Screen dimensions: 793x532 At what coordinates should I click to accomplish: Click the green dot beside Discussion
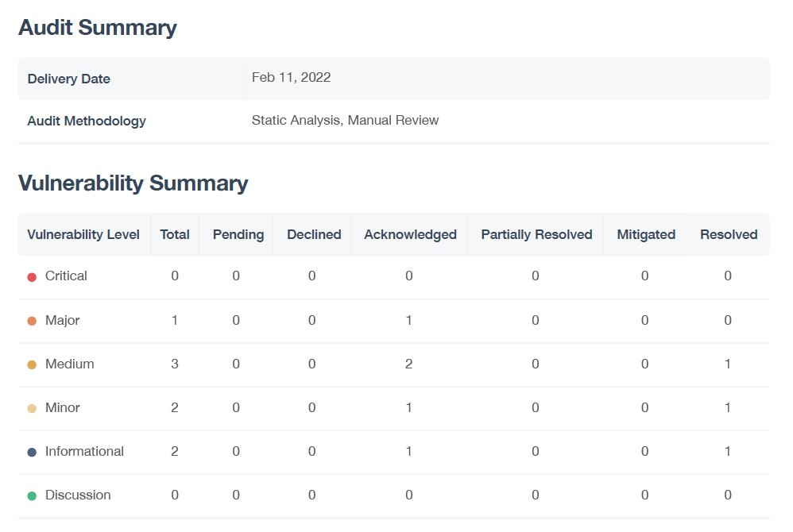click(32, 496)
